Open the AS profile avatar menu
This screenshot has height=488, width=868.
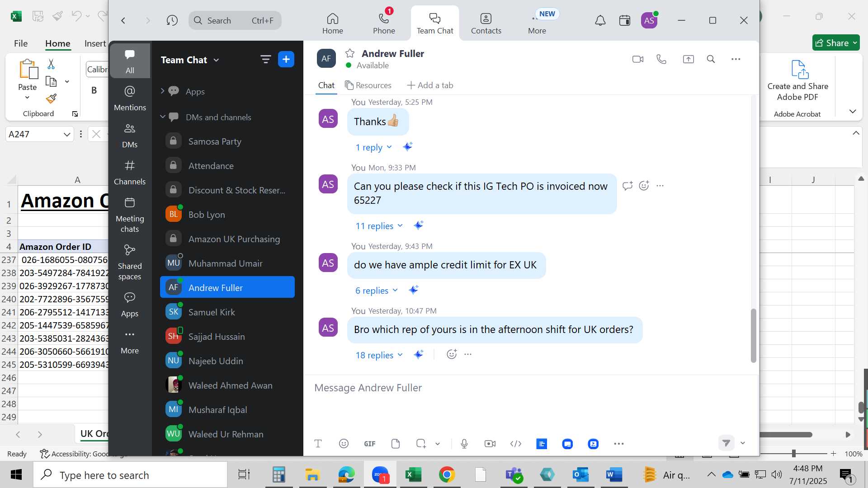[x=649, y=20]
